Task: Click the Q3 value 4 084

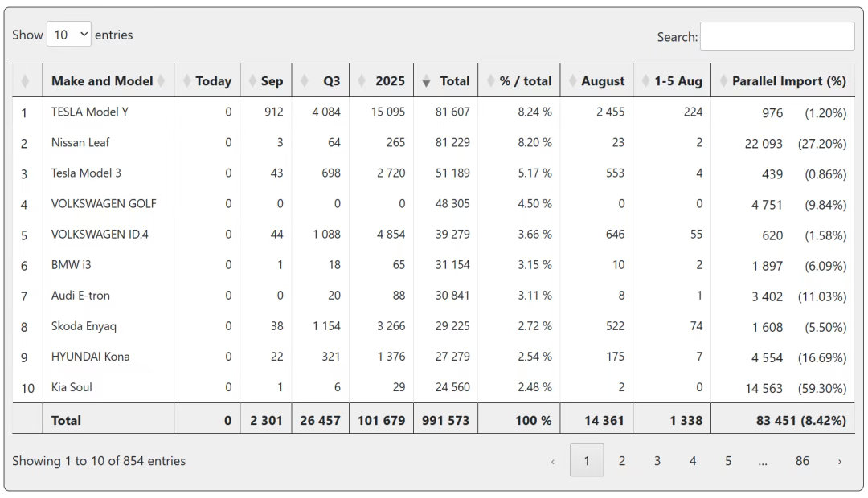Action: (x=326, y=112)
